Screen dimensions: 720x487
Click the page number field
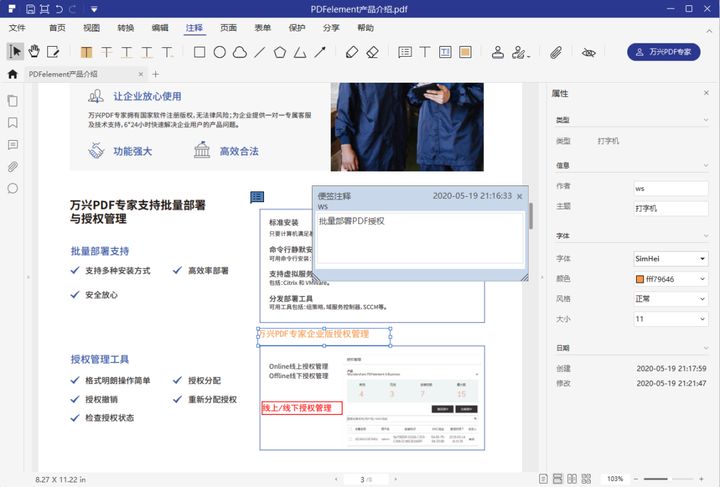pos(366,479)
